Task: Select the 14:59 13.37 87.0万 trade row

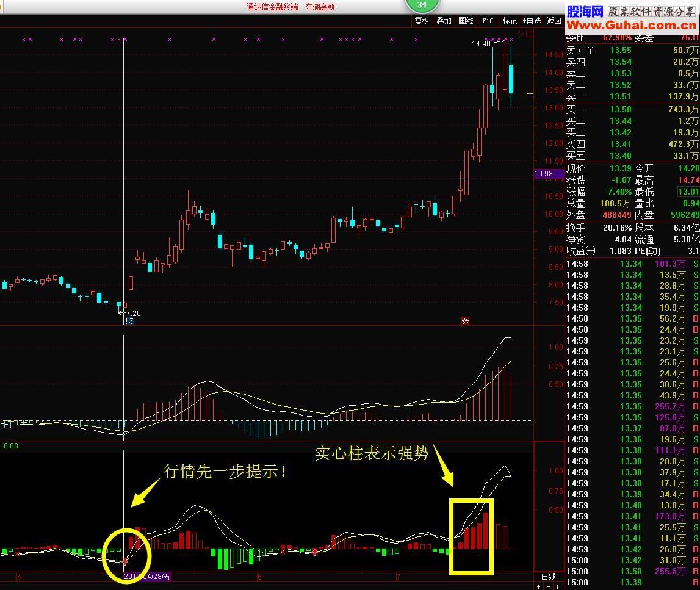Action: point(632,428)
